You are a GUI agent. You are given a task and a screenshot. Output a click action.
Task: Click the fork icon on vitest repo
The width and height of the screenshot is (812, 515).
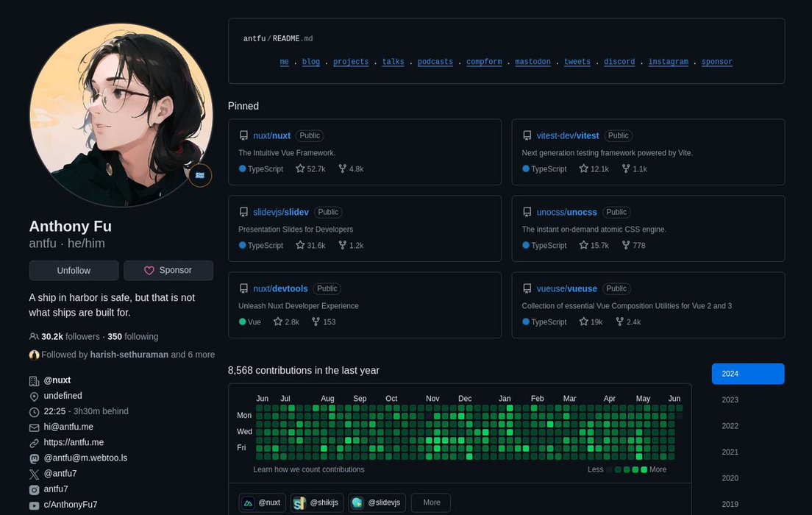626,169
